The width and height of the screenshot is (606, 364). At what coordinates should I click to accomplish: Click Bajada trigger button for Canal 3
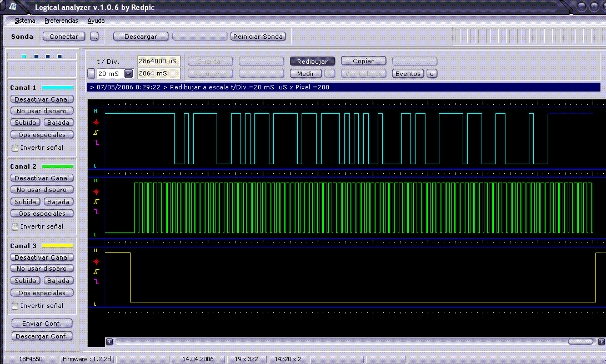58,281
